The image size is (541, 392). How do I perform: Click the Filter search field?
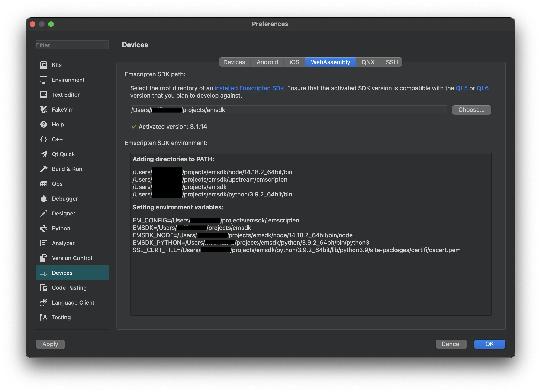coord(72,45)
